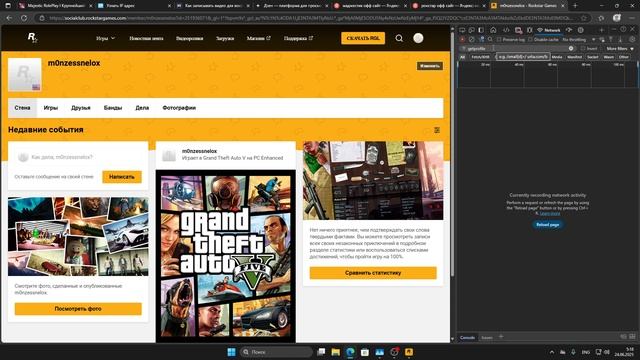Screen dimensions: 640x360
Task: Bookmark this page with star icon
Action: pos(584,18)
